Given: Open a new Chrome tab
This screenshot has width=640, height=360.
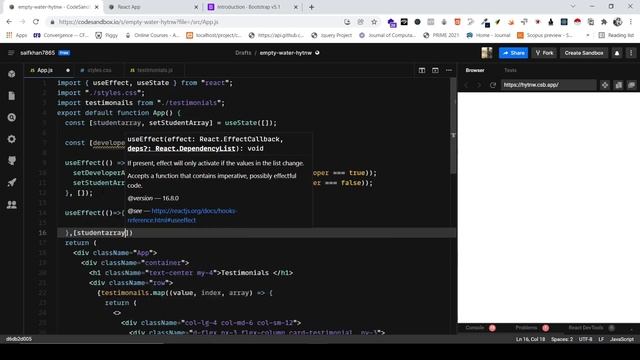Looking at the screenshot, I should pos(311,7).
